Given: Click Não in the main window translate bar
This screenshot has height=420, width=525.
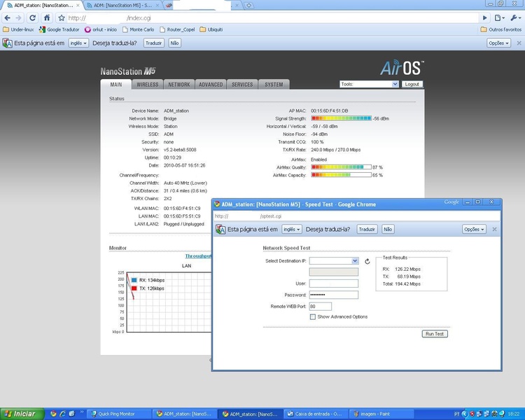Looking at the screenshot, I should click(x=174, y=43).
